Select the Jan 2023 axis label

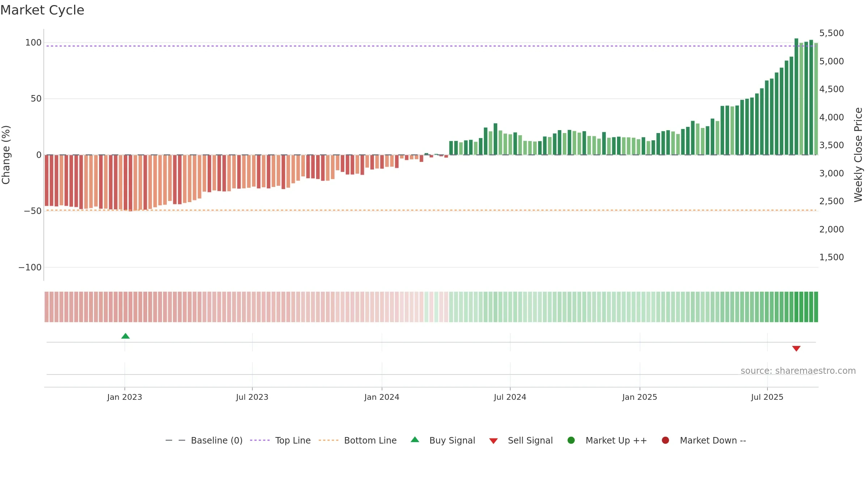pos(125,397)
